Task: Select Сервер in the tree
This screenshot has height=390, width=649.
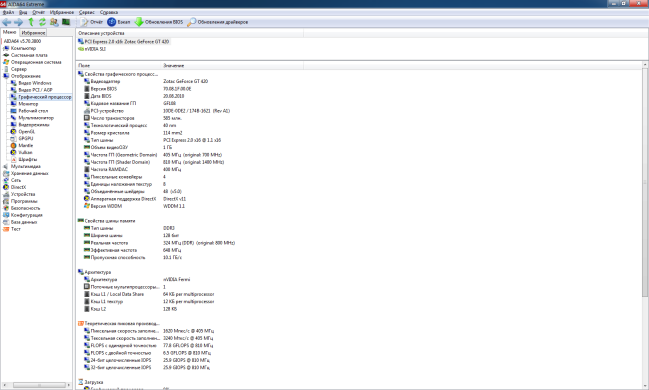Action: (19, 69)
